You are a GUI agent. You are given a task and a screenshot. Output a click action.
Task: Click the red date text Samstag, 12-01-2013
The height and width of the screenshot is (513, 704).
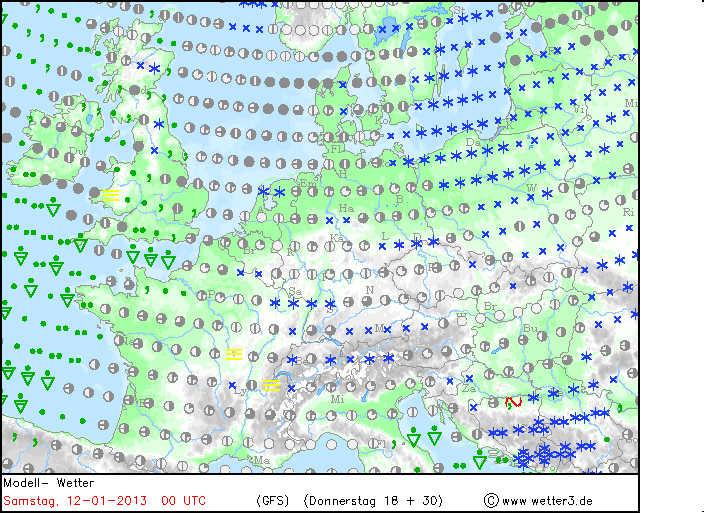pyautogui.click(x=75, y=500)
